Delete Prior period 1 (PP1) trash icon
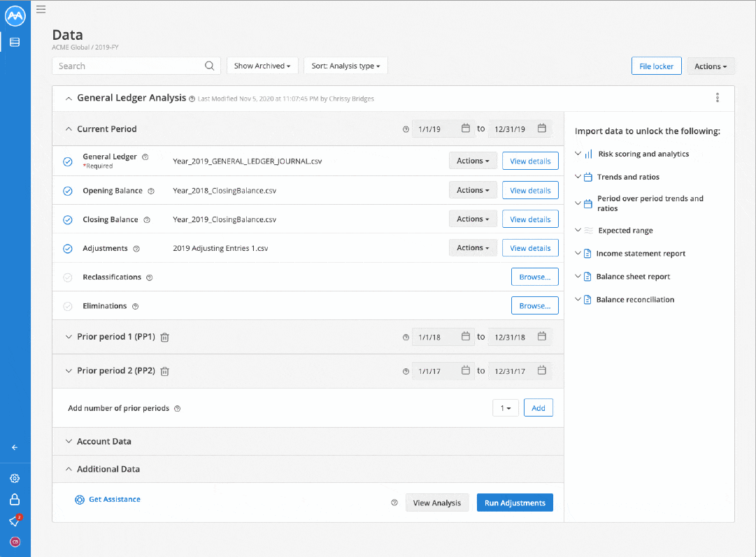This screenshot has width=756, height=557. point(164,338)
